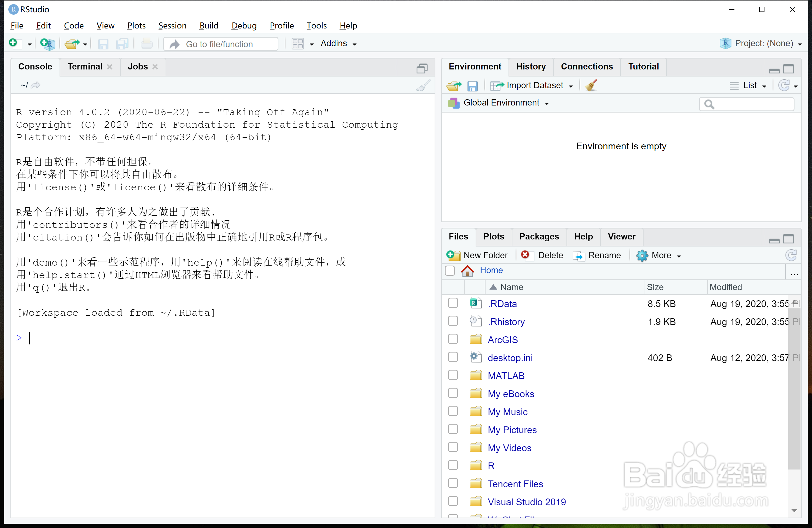
Task: Maximize the Files pane
Action: (788, 239)
